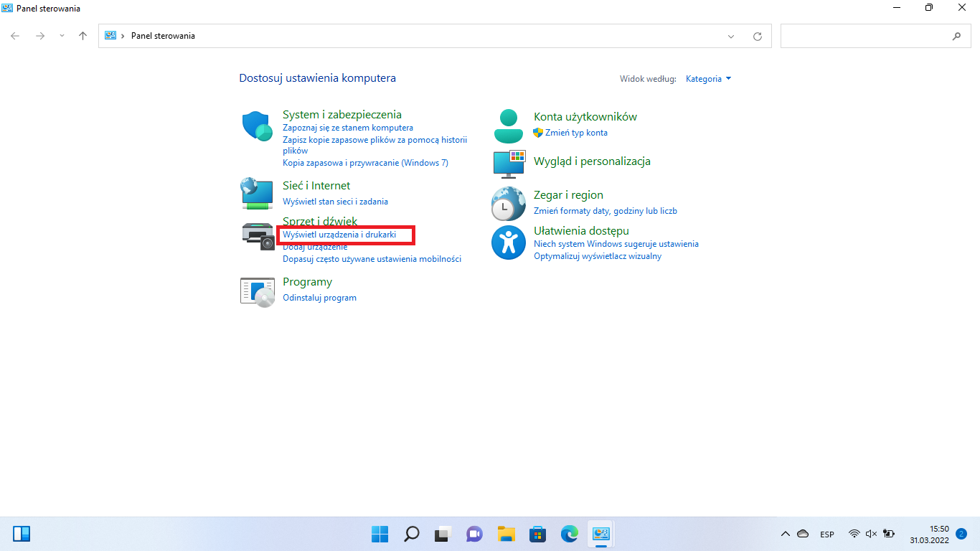Open Konta użytkowników category heading
Image resolution: width=980 pixels, height=551 pixels.
click(x=585, y=116)
